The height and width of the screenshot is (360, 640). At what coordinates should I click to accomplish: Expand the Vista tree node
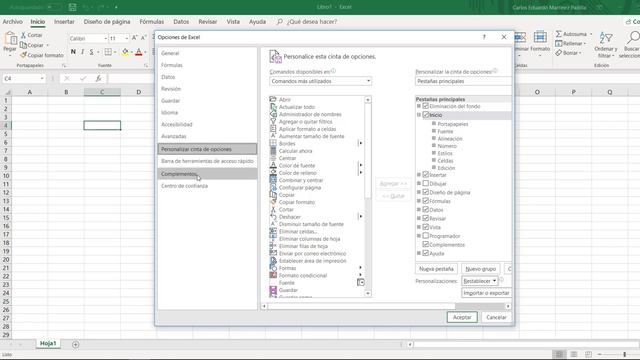pyautogui.click(x=419, y=227)
